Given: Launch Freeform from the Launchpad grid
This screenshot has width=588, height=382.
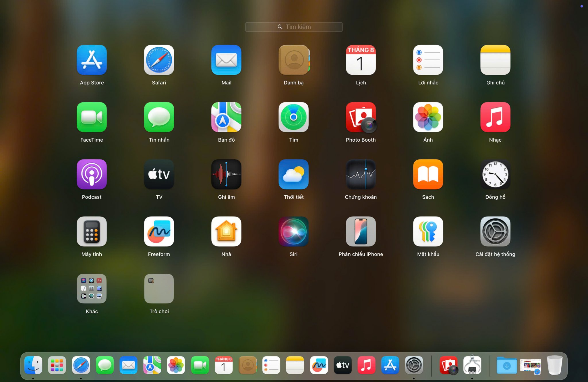Looking at the screenshot, I should click(159, 231).
